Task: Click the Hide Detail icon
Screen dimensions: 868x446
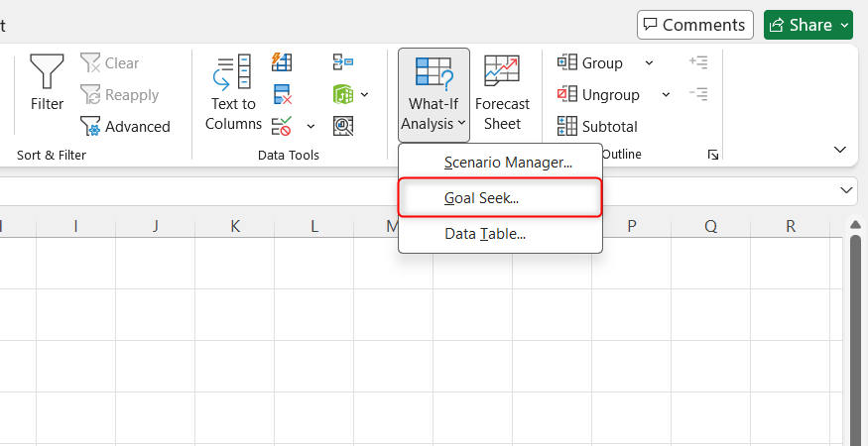Action: click(x=698, y=94)
